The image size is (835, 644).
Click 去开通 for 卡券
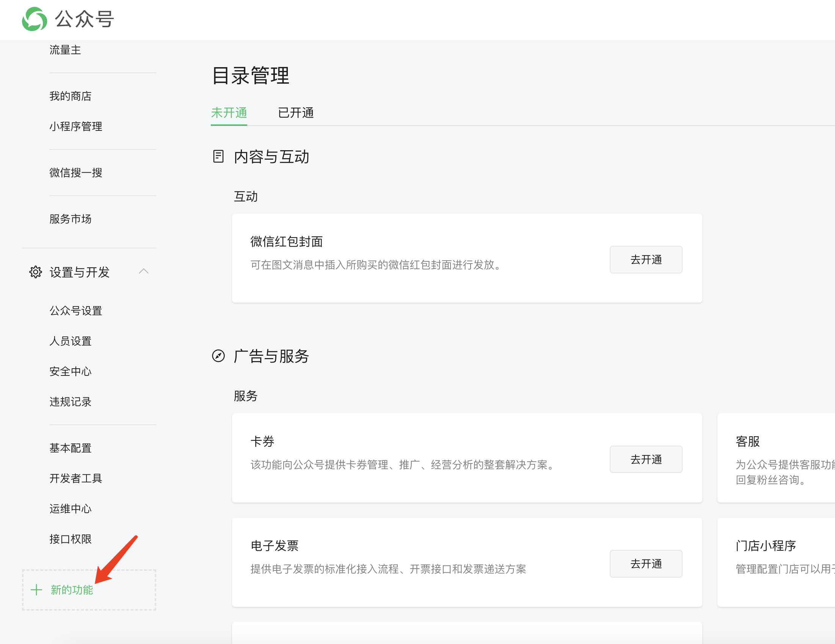click(646, 459)
